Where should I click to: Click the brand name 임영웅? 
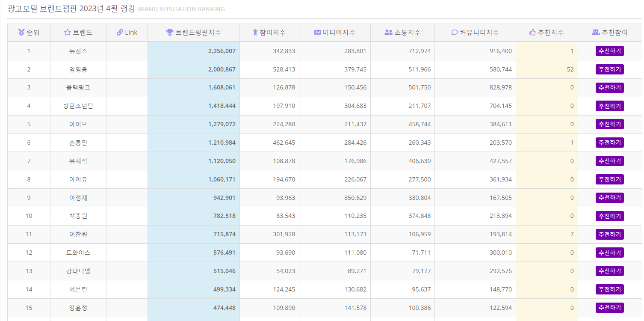(78, 69)
